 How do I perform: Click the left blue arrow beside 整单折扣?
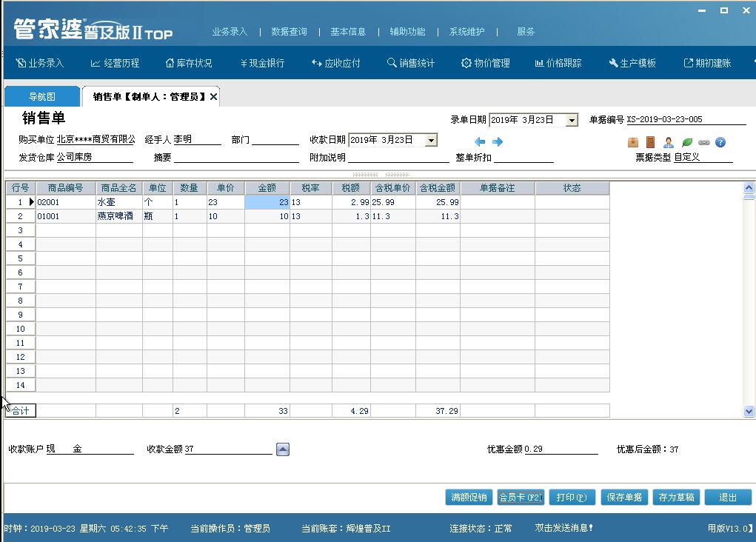pos(479,141)
